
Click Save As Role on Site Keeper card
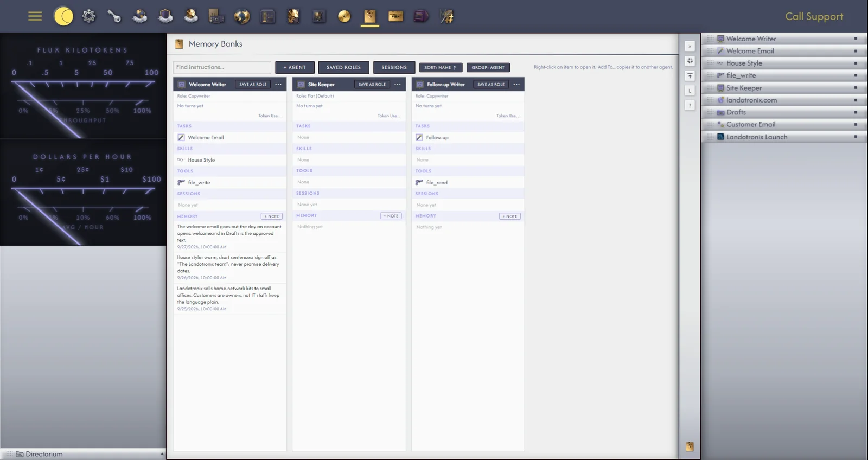tap(372, 84)
